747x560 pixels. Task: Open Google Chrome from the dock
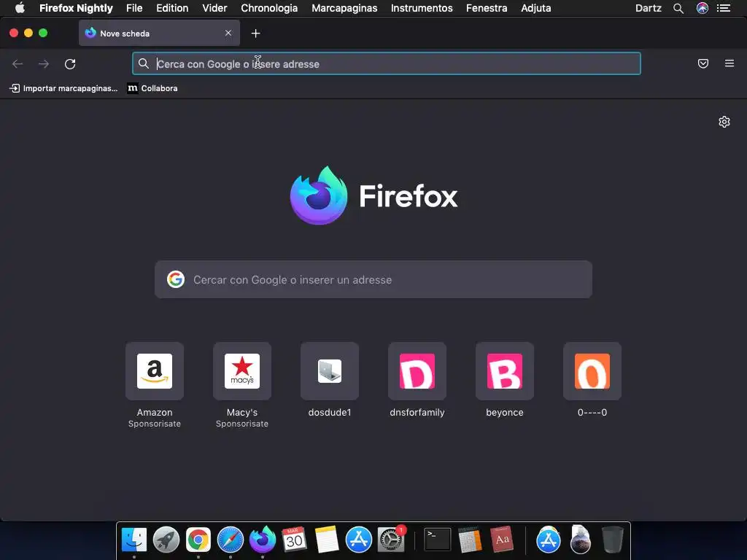tap(198, 540)
